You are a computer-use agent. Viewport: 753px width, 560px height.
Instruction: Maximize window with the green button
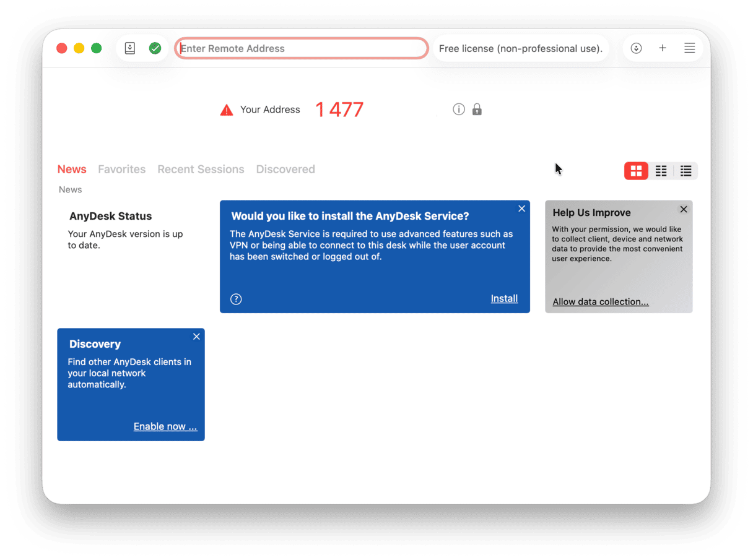(96, 48)
